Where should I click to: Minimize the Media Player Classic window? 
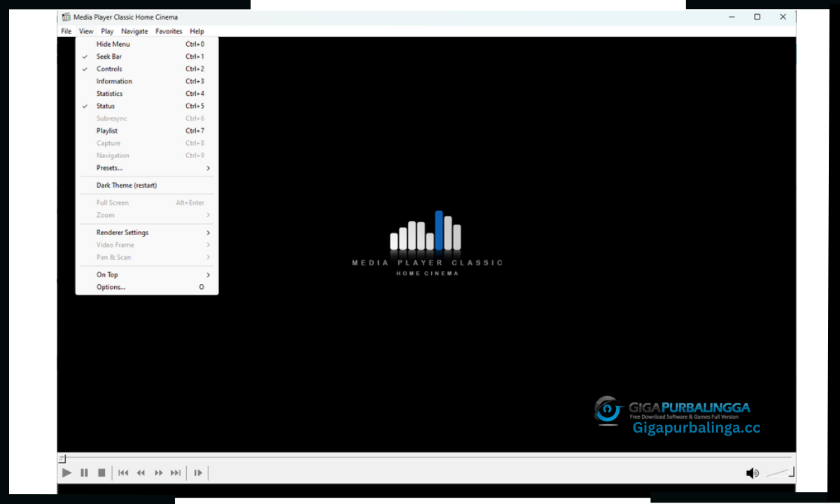731,17
